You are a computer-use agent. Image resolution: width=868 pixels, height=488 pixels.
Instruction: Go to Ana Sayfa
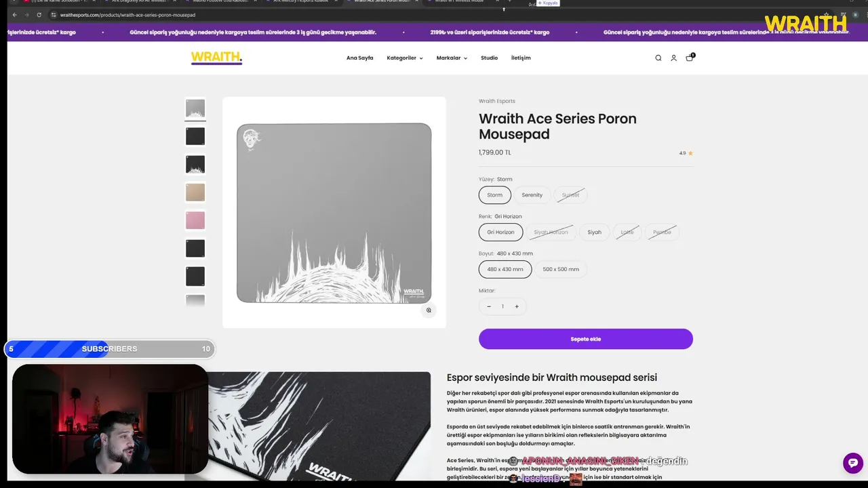point(360,58)
